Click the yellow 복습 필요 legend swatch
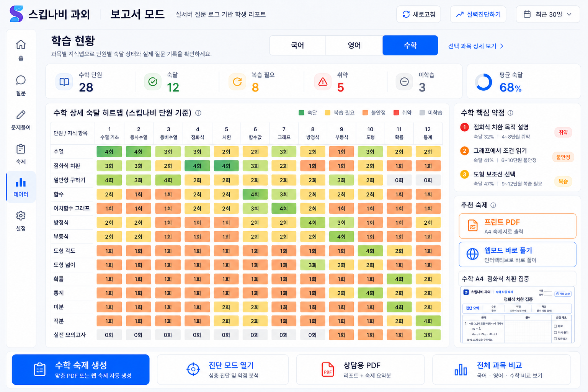The height and width of the screenshot is (392, 588). click(x=327, y=113)
